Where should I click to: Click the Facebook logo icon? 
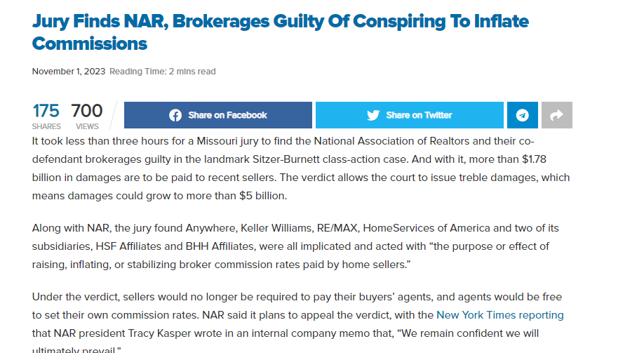pyautogui.click(x=175, y=116)
